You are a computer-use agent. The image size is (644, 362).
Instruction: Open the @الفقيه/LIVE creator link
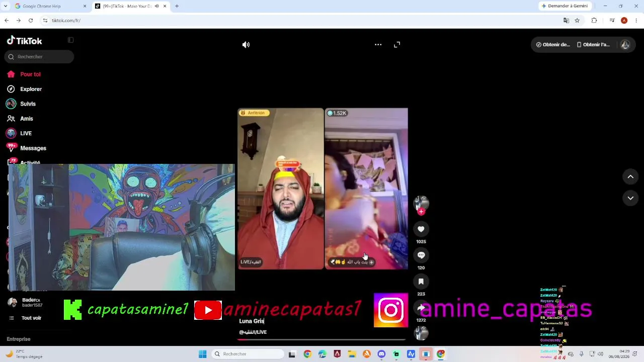[253, 332]
